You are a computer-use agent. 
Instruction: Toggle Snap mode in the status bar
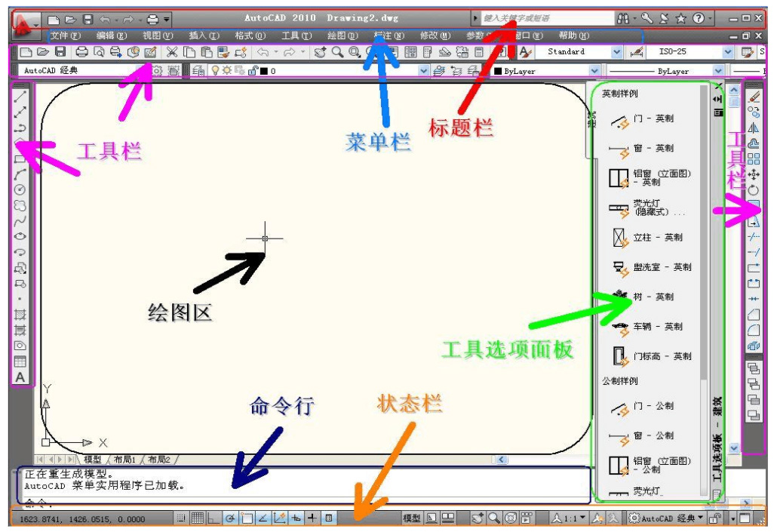(181, 518)
